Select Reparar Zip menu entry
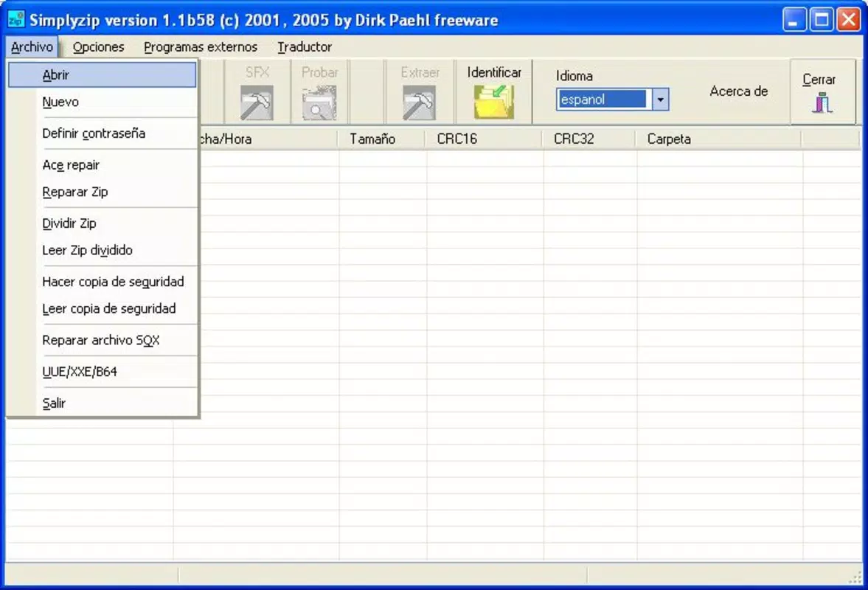This screenshot has height=590, width=868. pyautogui.click(x=103, y=192)
